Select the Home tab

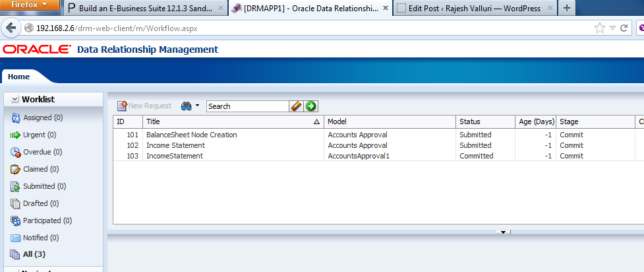(19, 77)
